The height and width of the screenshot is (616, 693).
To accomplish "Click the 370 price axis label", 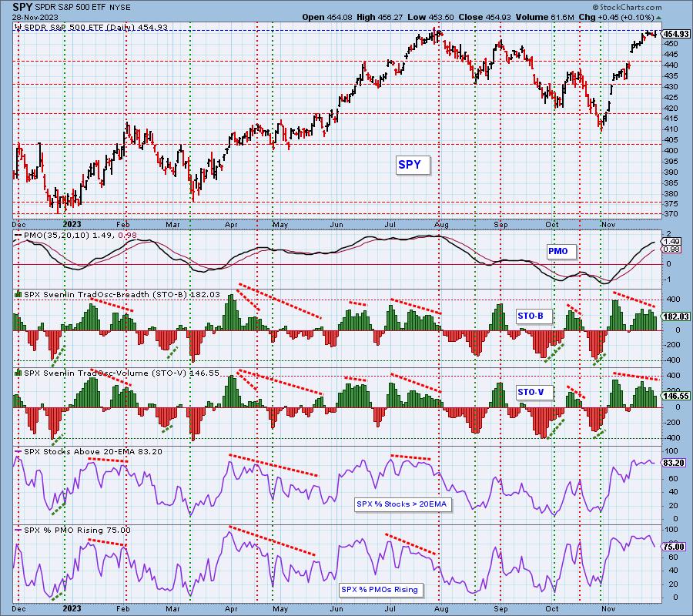I will 671,213.
